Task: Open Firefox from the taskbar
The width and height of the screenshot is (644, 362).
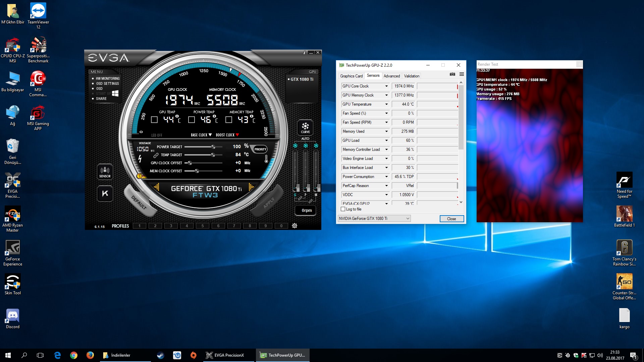Action: tap(90, 355)
